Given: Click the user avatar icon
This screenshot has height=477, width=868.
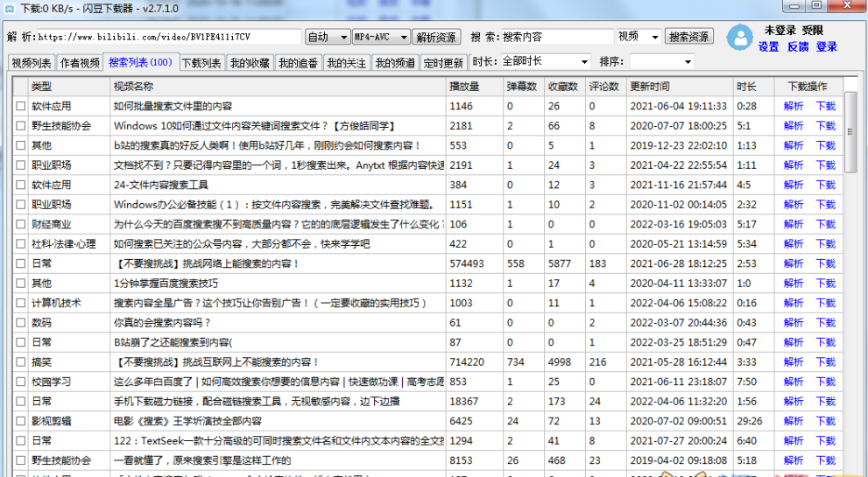Looking at the screenshot, I should pos(740,38).
